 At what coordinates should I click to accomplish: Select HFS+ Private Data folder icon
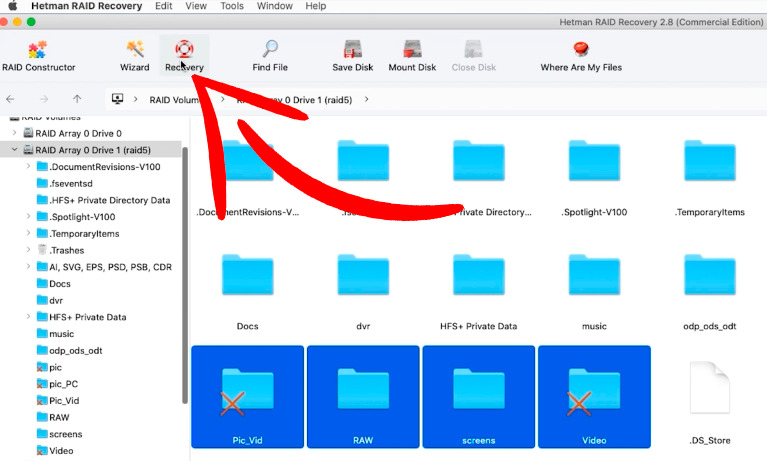point(478,275)
